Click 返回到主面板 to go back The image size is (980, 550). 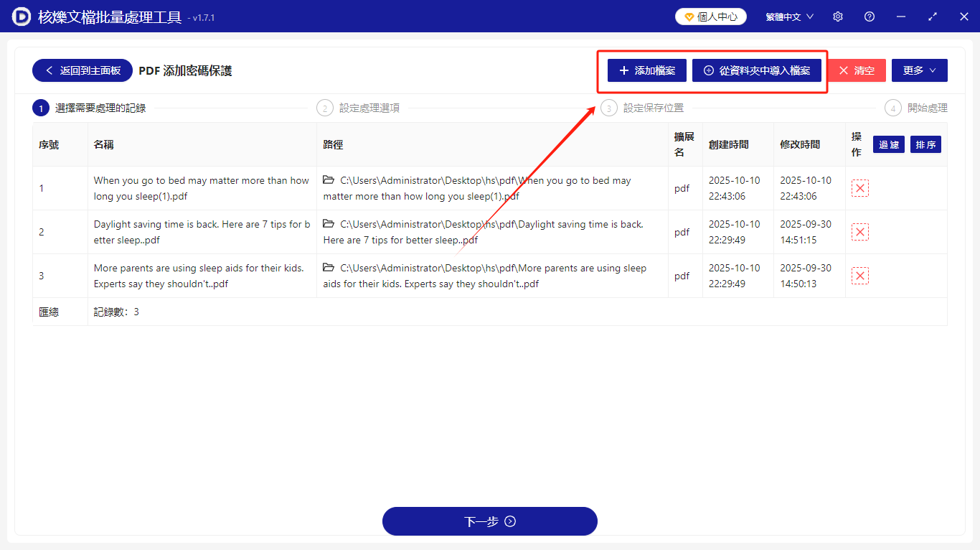tap(82, 70)
